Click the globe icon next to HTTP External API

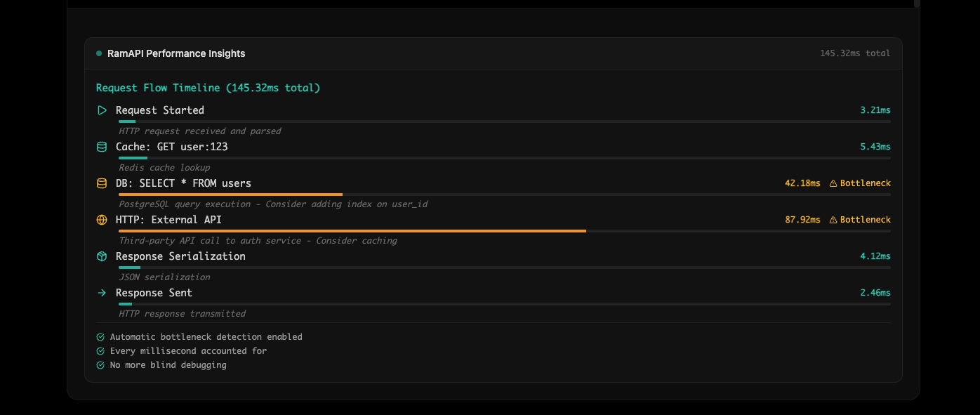pos(102,220)
